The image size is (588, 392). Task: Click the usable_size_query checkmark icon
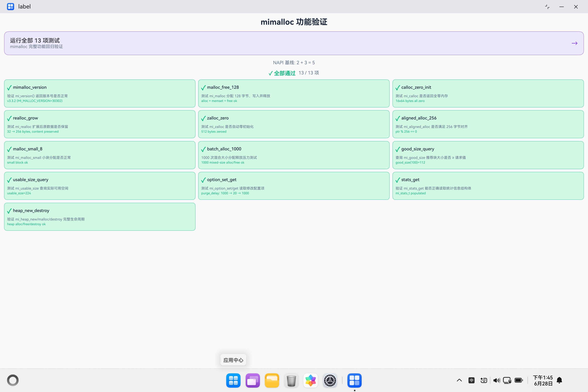pyautogui.click(x=9, y=180)
